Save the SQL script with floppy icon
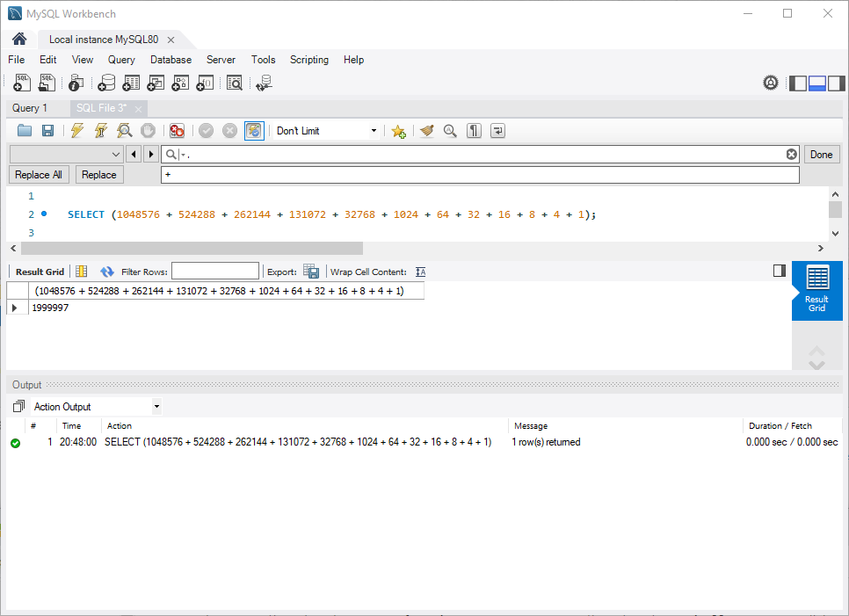849x616 pixels. pyautogui.click(x=47, y=131)
